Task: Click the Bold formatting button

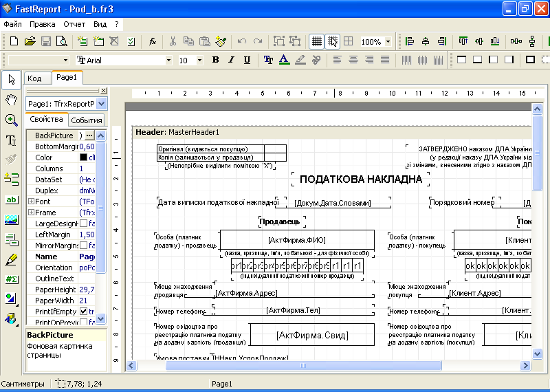Action: 215,60
